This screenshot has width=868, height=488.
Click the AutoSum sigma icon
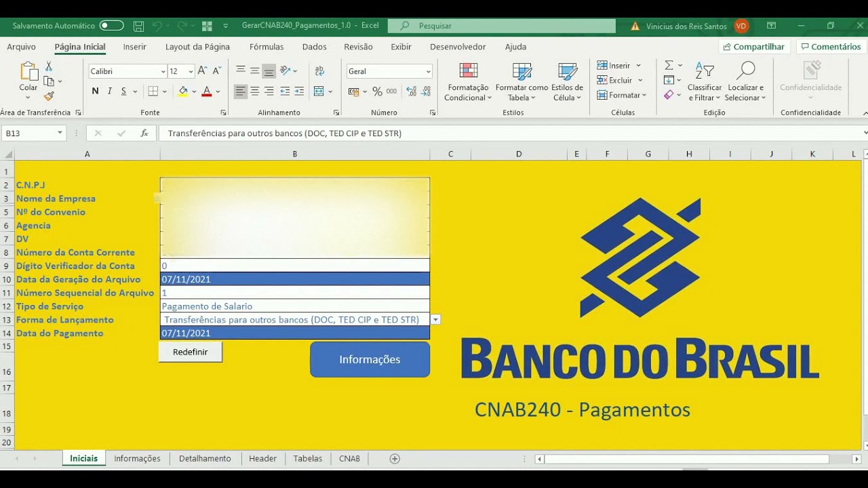669,66
